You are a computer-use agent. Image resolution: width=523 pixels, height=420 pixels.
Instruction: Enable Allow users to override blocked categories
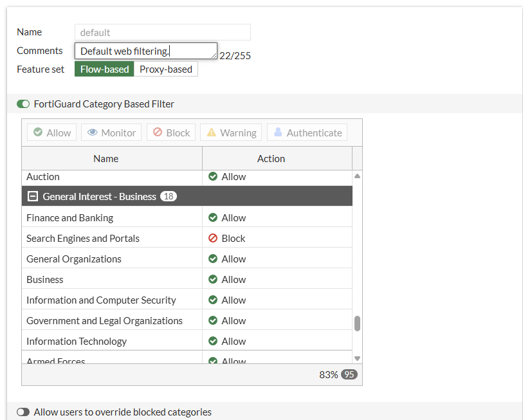tap(23, 412)
